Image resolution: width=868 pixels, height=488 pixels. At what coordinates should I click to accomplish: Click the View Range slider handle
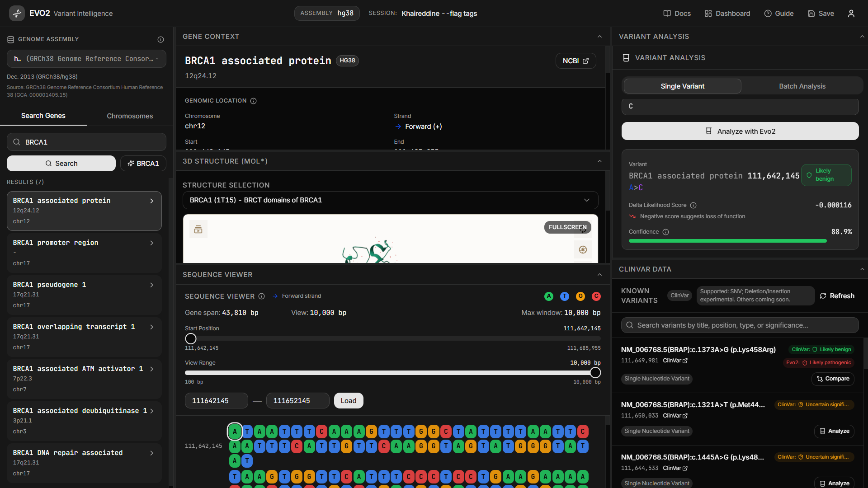tap(595, 373)
